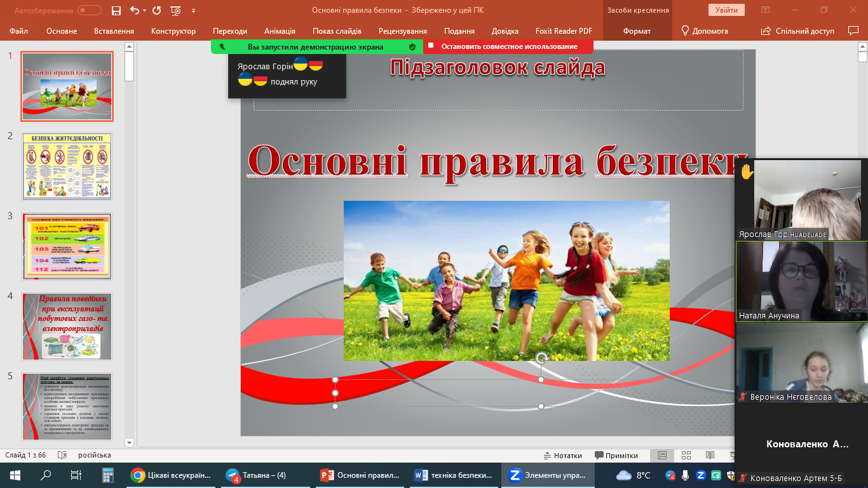The image size is (868, 488).
Task: Open the Конструктор ribbon tab
Action: click(x=173, y=31)
